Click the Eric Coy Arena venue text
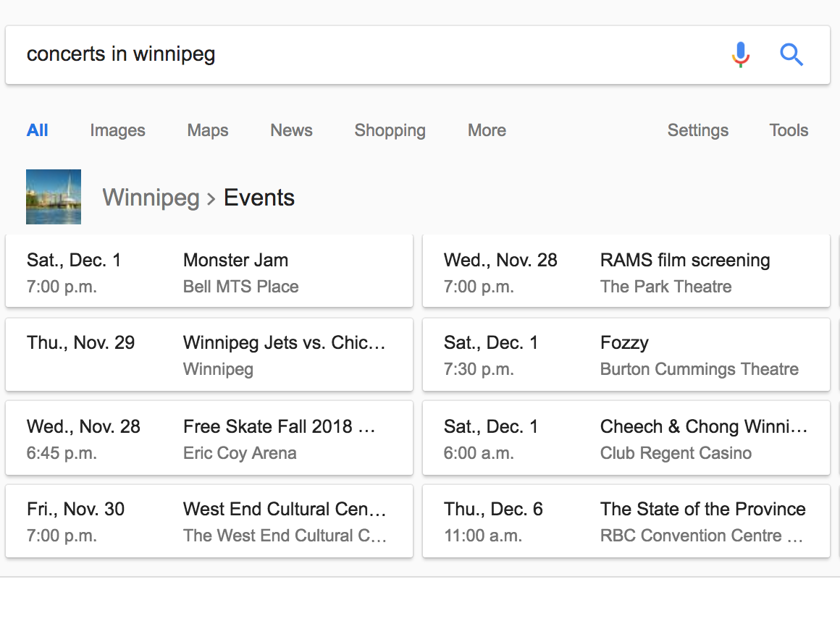 click(240, 453)
